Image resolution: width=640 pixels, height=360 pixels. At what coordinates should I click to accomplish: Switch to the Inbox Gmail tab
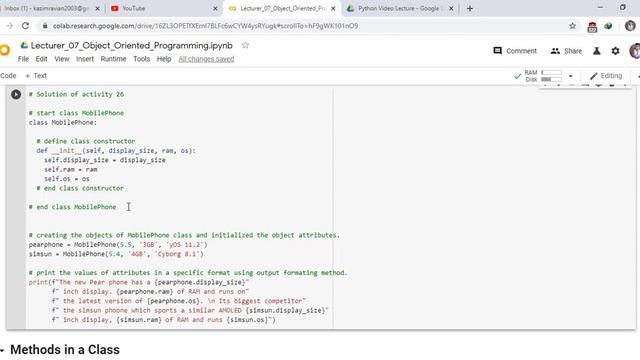(47, 8)
